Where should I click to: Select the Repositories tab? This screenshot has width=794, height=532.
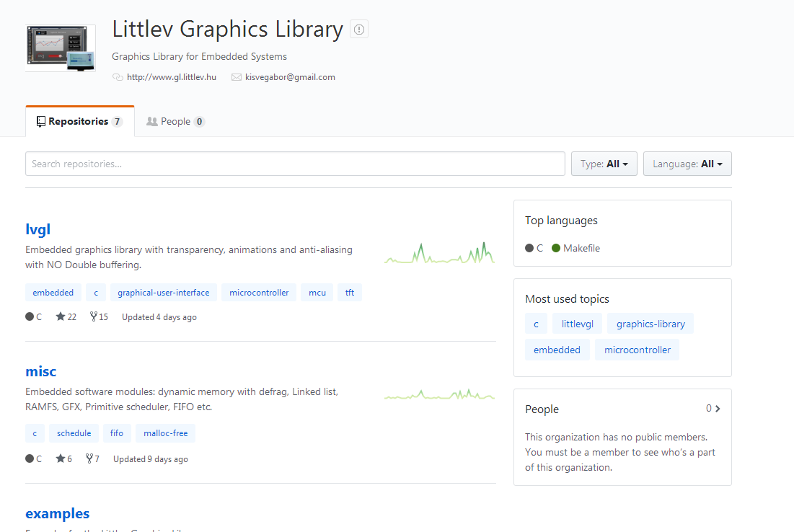pyautogui.click(x=80, y=122)
